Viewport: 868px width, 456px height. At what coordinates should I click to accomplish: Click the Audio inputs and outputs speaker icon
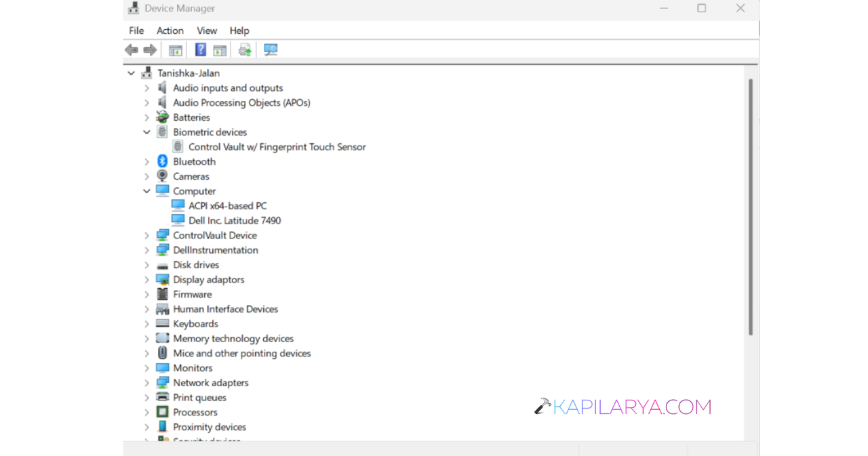pos(162,87)
